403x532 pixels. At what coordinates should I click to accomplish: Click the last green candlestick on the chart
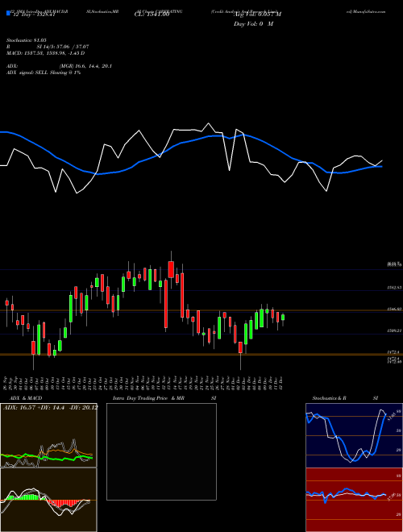(x=283, y=318)
